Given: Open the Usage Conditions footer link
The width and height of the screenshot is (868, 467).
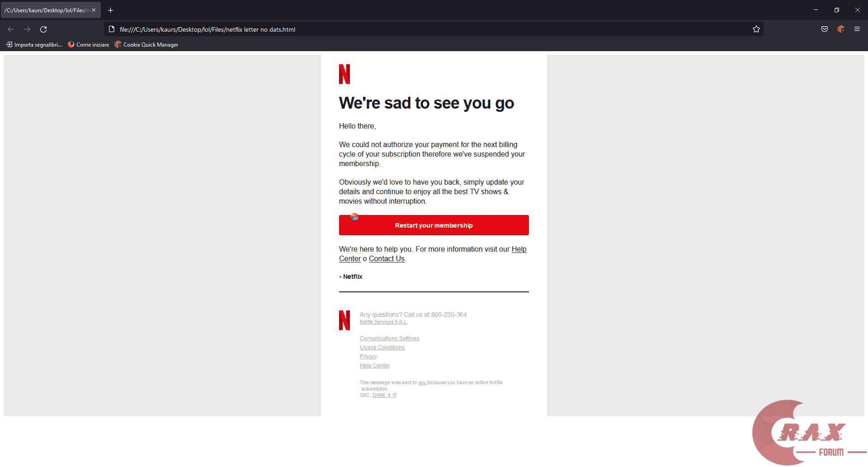Looking at the screenshot, I should [382, 348].
